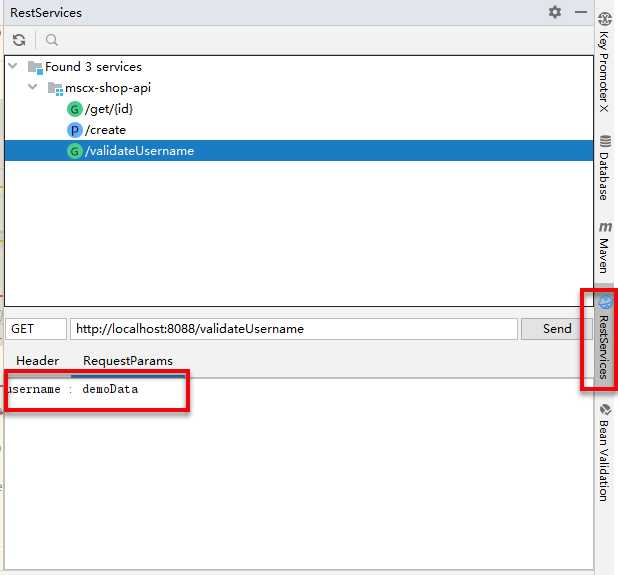Select the /validateUsername service row
618x575 pixels.
pos(299,151)
